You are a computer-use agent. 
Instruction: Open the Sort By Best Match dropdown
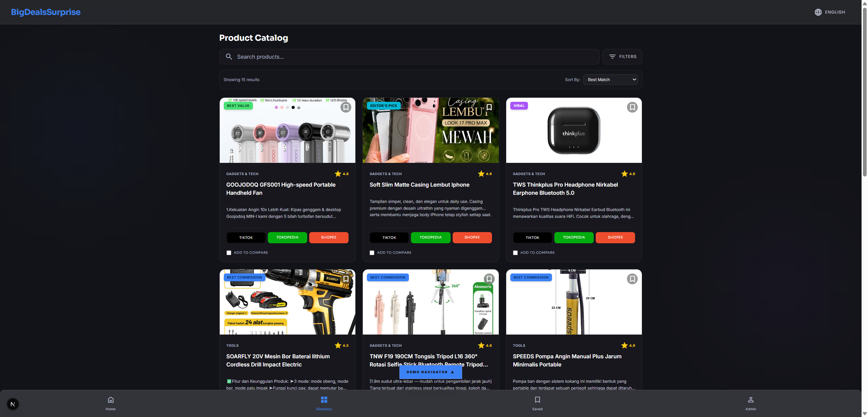610,80
